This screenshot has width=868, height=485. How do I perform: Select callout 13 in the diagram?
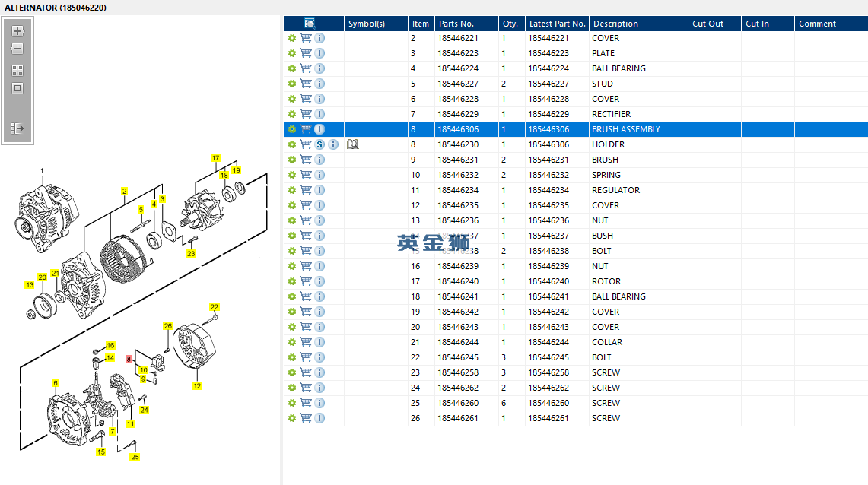[x=30, y=285]
